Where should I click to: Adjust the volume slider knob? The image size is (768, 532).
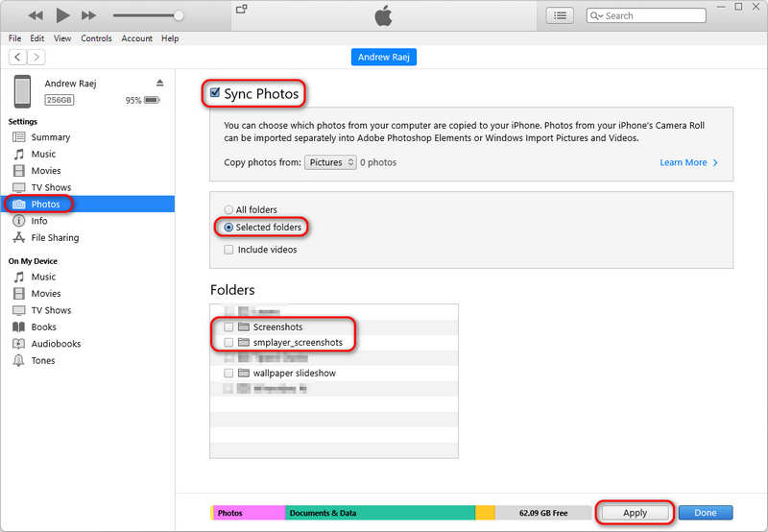point(179,15)
